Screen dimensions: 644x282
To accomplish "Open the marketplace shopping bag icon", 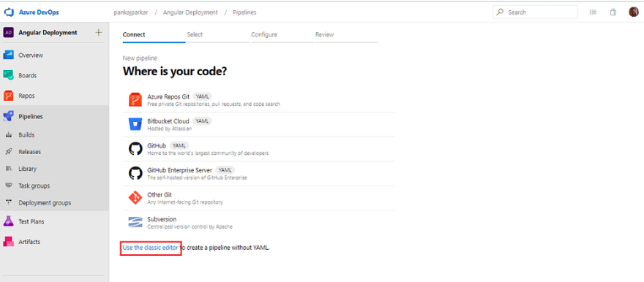I will [x=613, y=12].
